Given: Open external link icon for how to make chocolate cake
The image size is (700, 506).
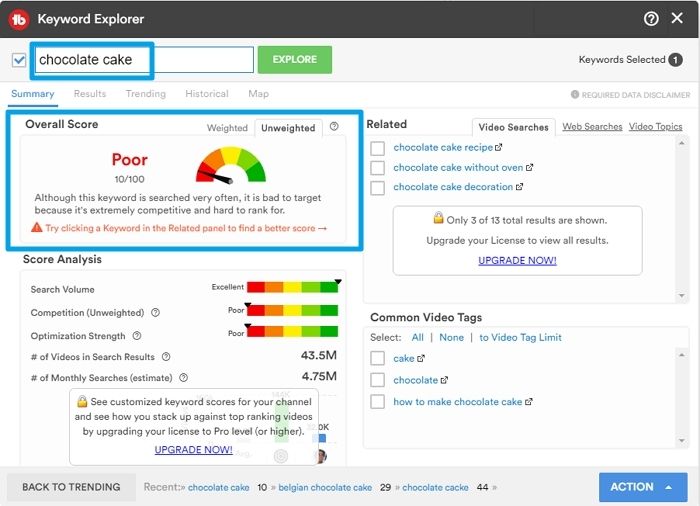Looking at the screenshot, I should coord(529,401).
